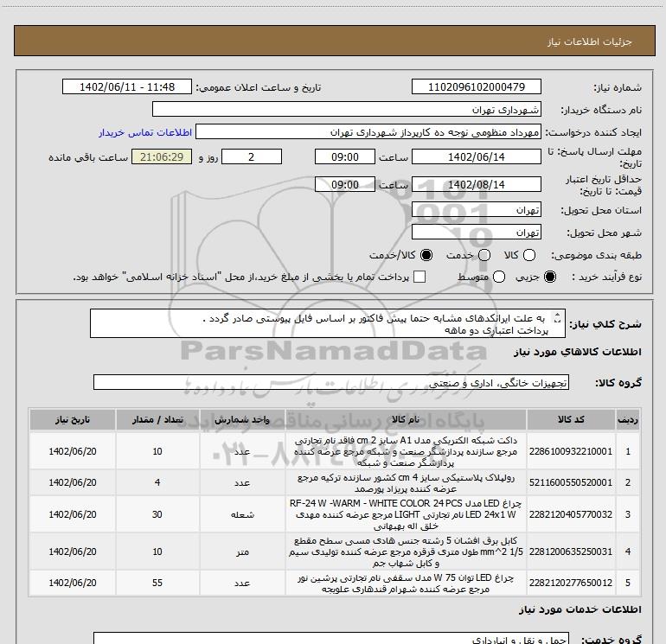Click the description box scroll arrows

(x=557, y=317)
